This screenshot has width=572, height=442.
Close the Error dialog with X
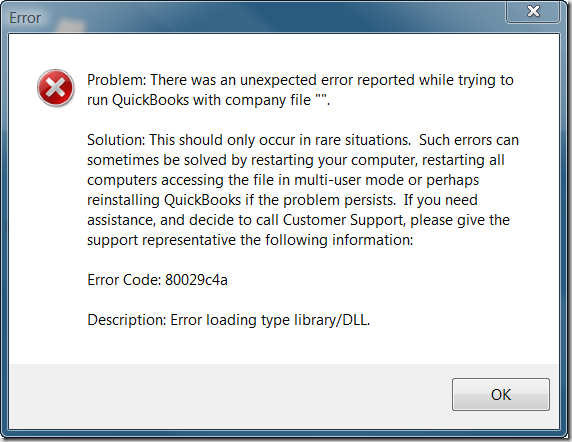pyautogui.click(x=533, y=12)
